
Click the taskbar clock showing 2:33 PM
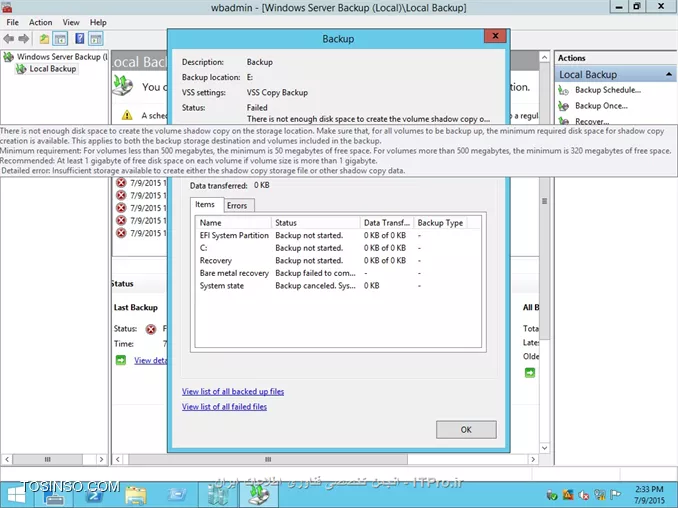tap(649, 495)
